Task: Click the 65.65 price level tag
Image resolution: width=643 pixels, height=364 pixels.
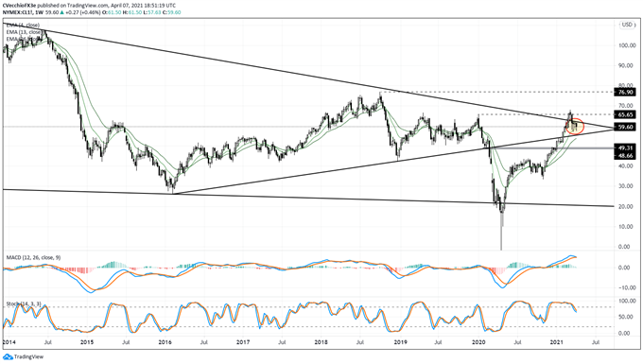Action: tap(626, 114)
